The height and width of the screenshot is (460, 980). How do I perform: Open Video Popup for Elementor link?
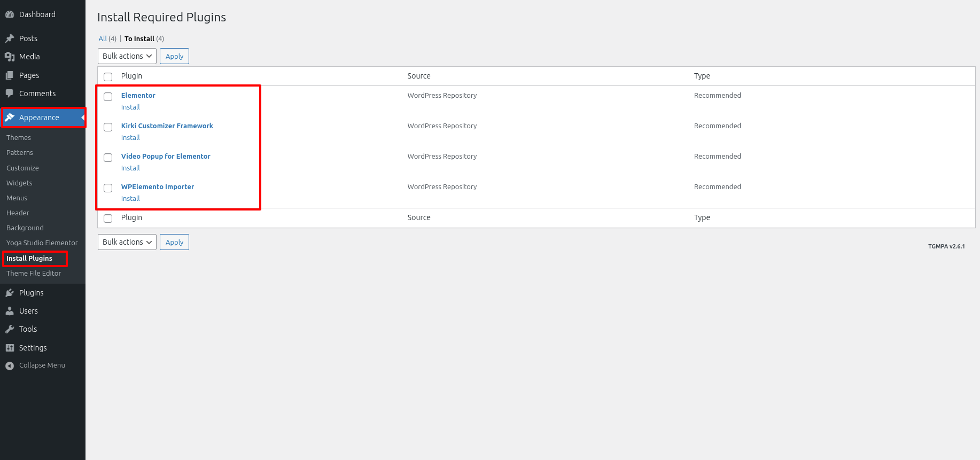coord(166,156)
